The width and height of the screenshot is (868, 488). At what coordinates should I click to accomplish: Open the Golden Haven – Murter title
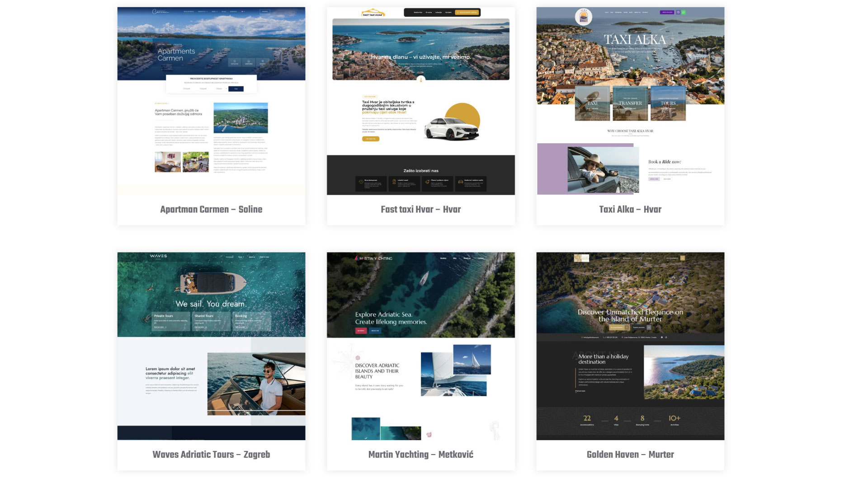[x=630, y=455]
